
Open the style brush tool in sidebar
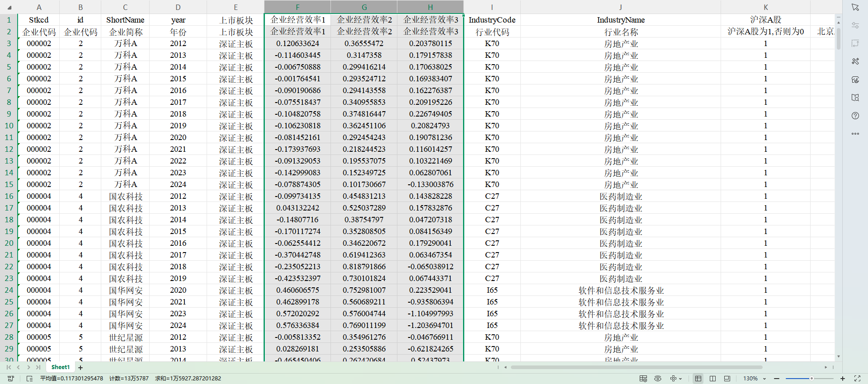tap(855, 61)
